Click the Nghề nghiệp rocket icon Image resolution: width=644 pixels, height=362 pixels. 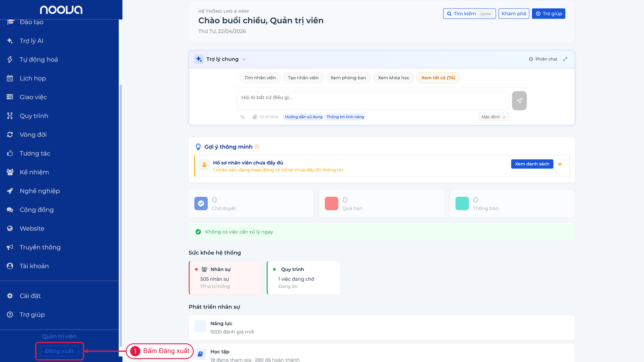tap(10, 191)
